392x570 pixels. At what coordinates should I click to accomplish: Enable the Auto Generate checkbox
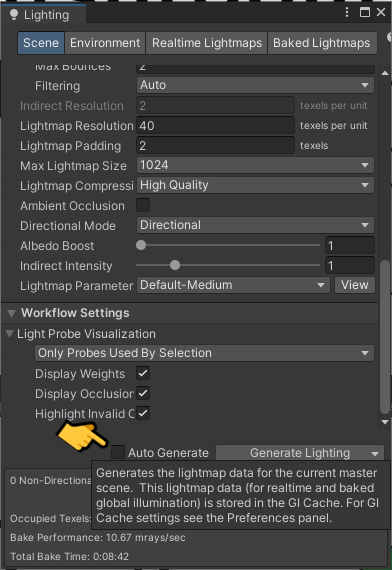pyautogui.click(x=118, y=452)
